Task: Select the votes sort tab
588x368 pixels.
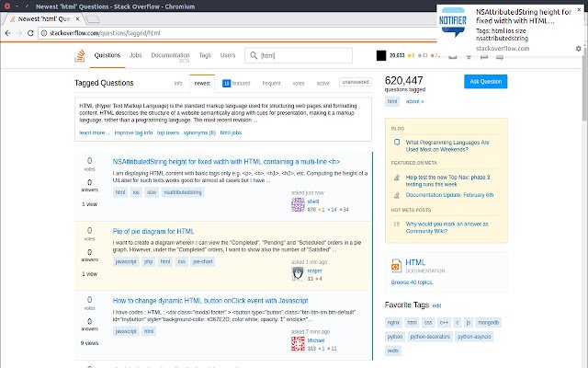Action: point(299,84)
